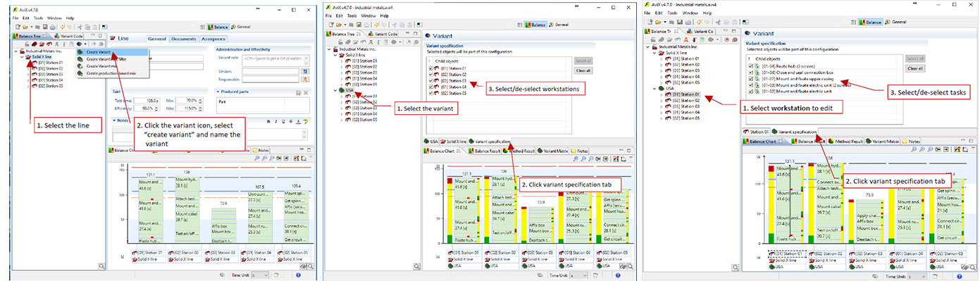The width and height of the screenshot is (980, 281).
Task: Click Underline icon in Notes toolbar
Action: 283,121
